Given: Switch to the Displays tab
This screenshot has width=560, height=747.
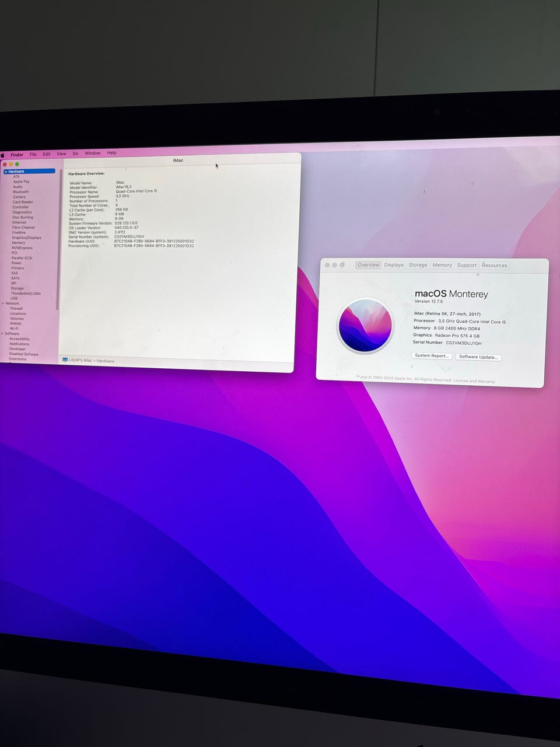Looking at the screenshot, I should (394, 265).
